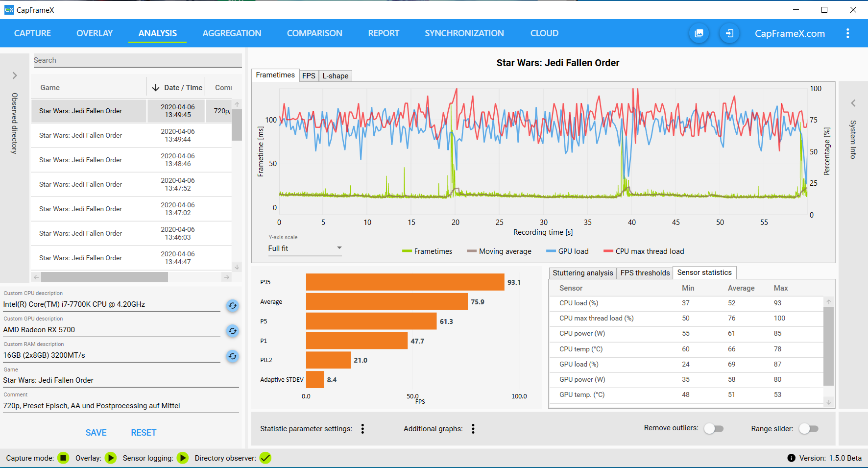Click the version info icon
868x468 pixels.
(x=791, y=458)
